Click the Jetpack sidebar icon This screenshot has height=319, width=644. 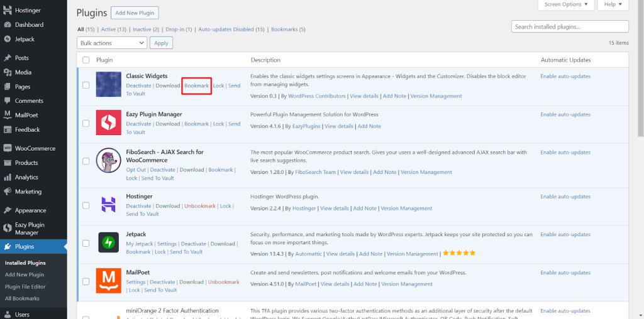[x=7, y=39]
